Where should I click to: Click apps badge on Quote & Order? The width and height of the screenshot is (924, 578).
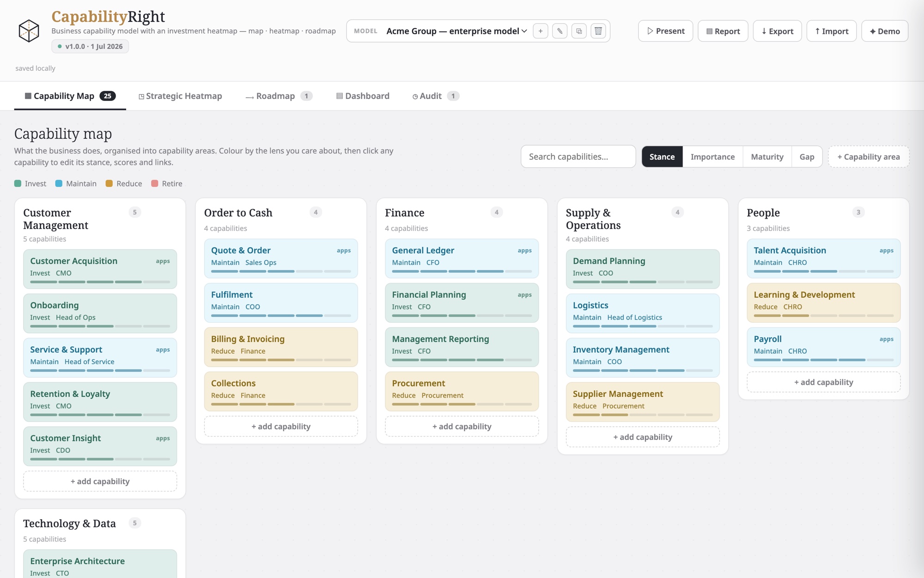(344, 250)
